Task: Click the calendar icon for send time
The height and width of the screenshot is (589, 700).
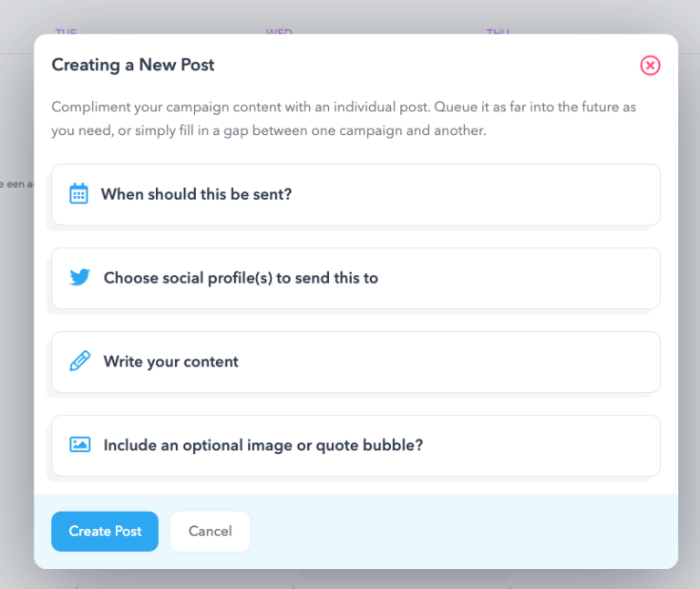Action: [x=79, y=193]
